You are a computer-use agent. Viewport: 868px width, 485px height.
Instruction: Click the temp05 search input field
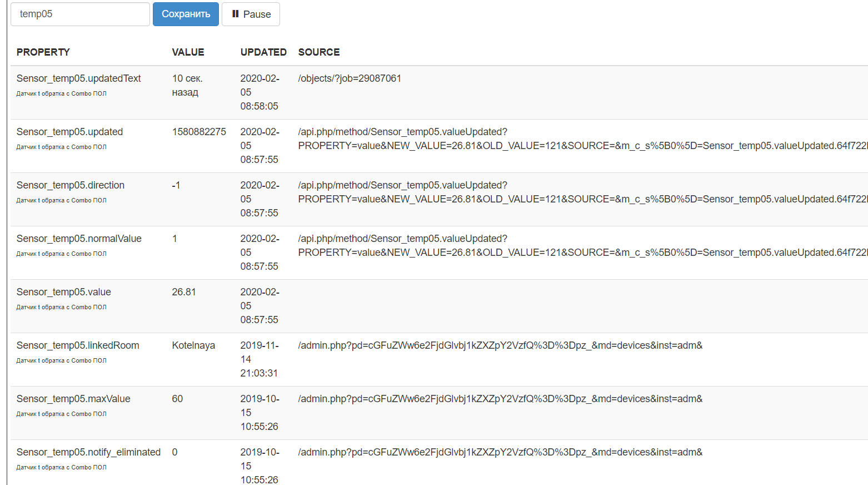click(80, 14)
